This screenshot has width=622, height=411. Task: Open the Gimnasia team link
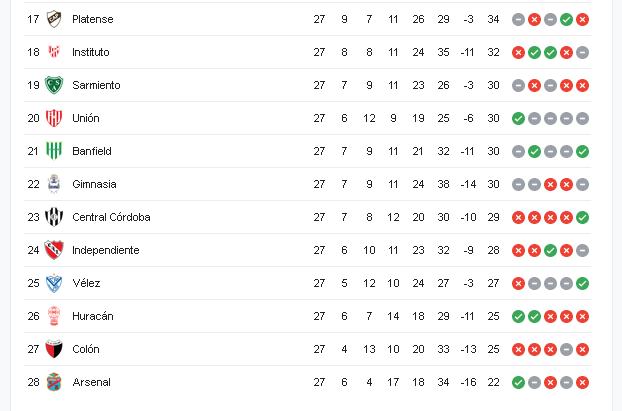tap(94, 184)
